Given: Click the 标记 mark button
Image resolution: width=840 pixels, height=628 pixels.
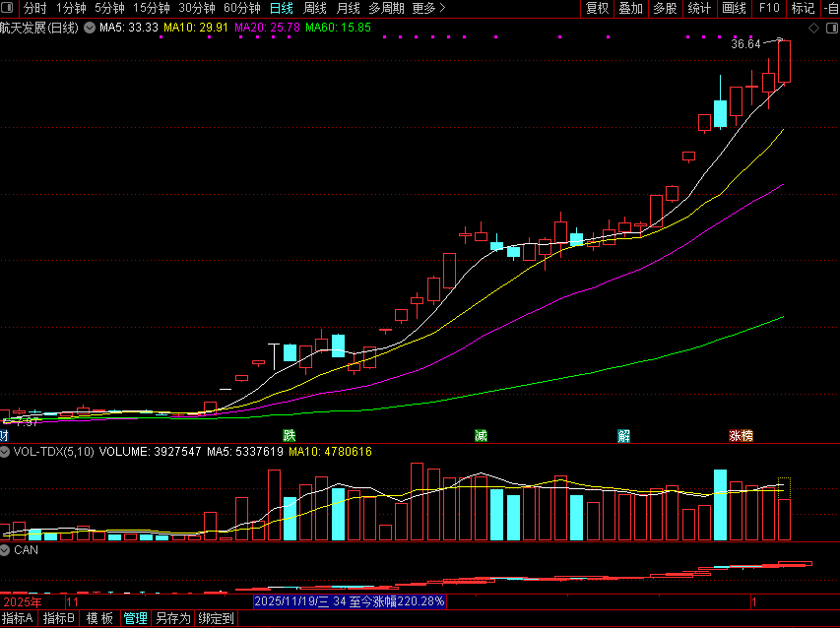Looking at the screenshot, I should [803, 9].
